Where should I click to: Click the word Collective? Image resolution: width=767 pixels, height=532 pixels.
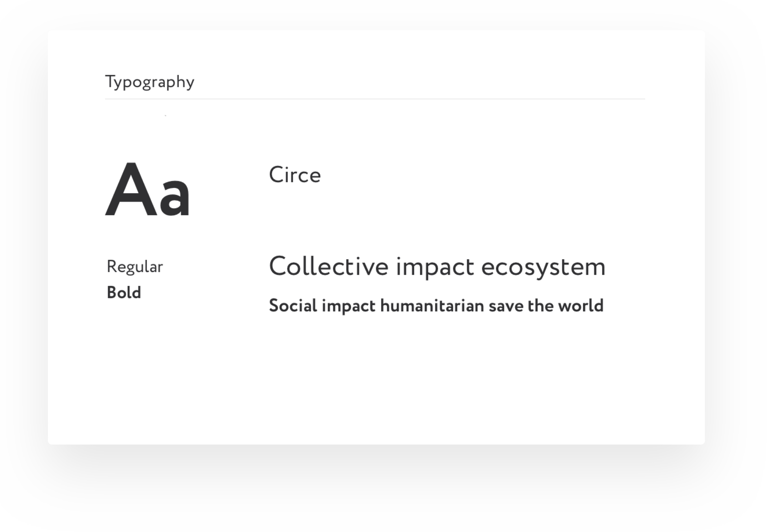(x=329, y=267)
